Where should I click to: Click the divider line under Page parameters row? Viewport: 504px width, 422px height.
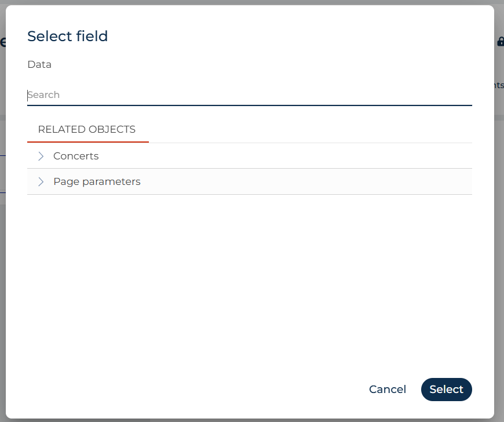(250, 194)
